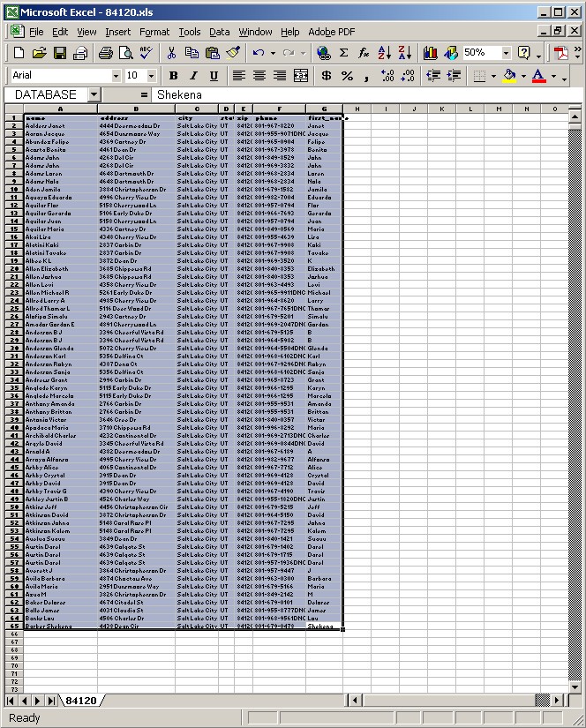Click the Edit Formula equals button

point(144,95)
